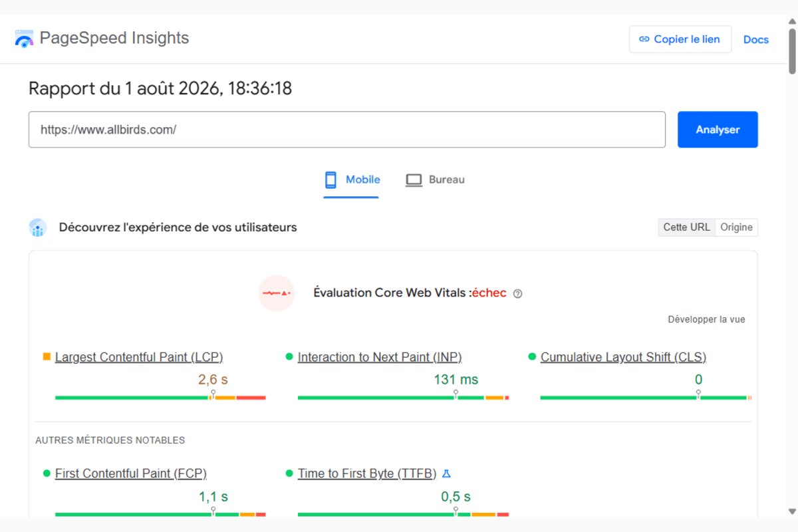Viewport: 798px width, 532px height.
Task: Click the PageSpeed Insights logo icon
Action: click(x=24, y=39)
